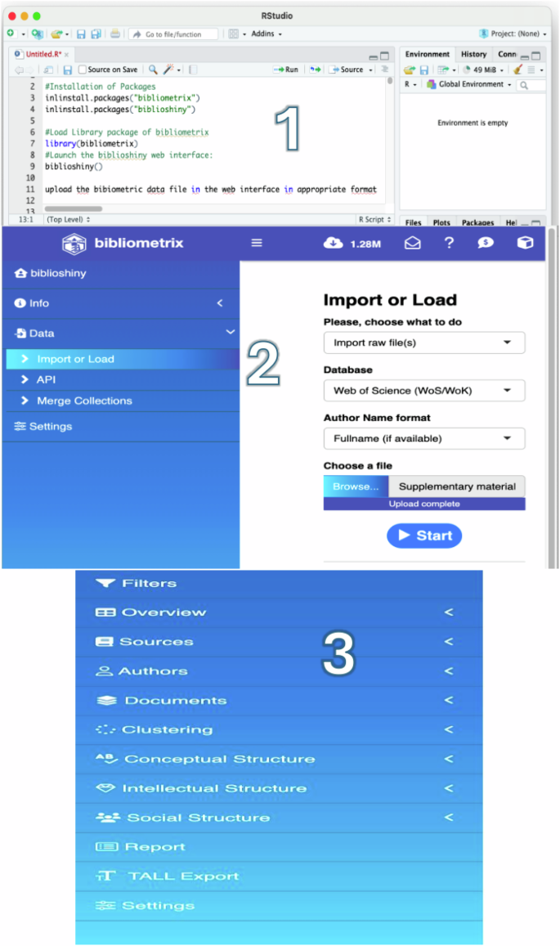Expand the Intellectual Structure menu section

pos(279,788)
